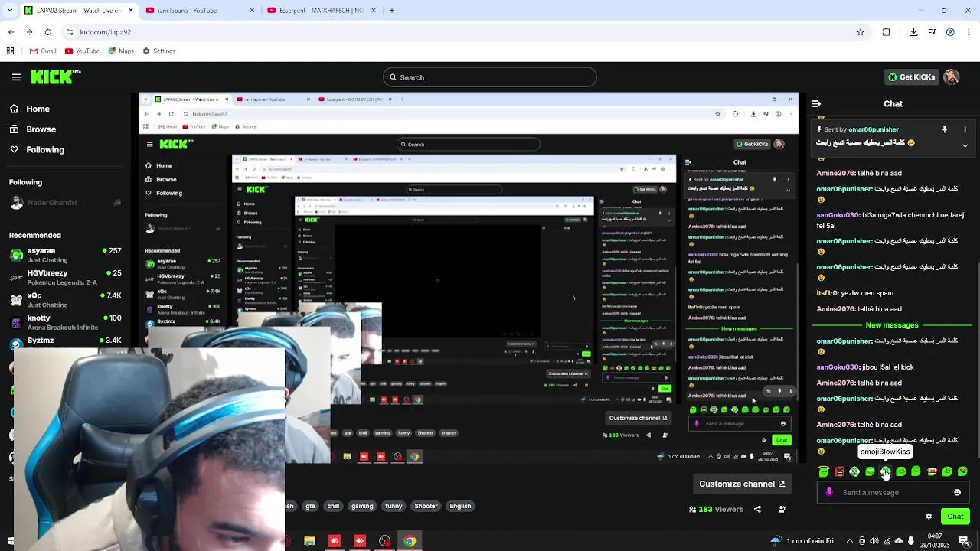The width and height of the screenshot is (980, 551).
Task: Click the green Chat send button
Action: click(x=955, y=517)
